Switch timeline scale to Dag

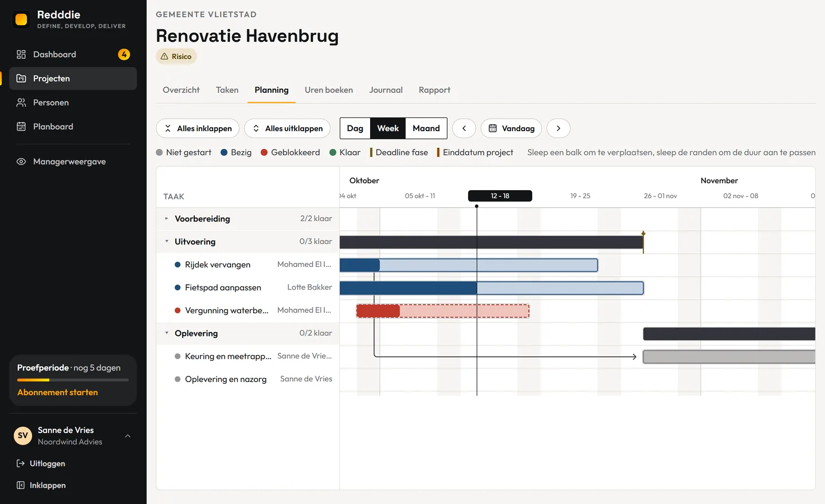click(355, 128)
